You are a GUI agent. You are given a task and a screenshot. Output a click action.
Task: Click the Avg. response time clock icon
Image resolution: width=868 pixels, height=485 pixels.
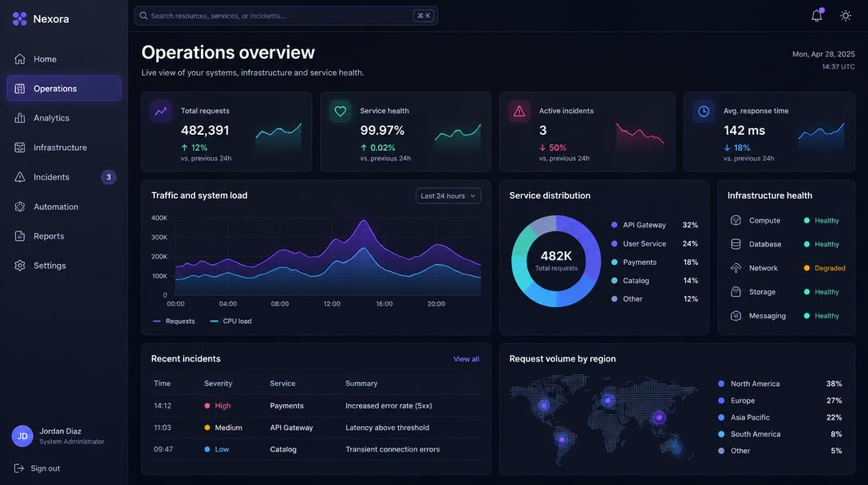point(704,112)
